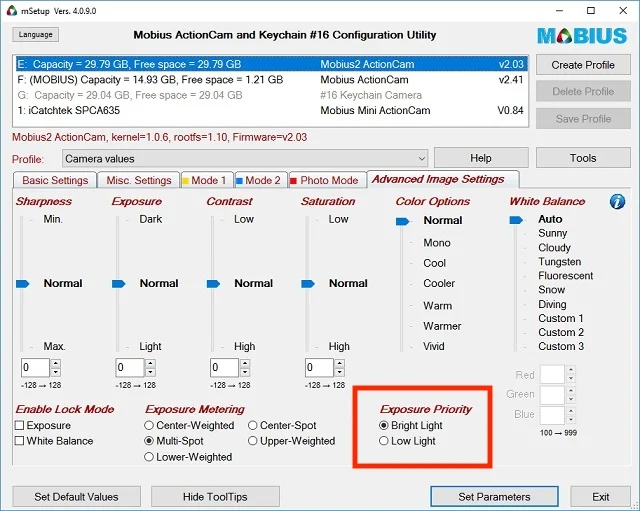The width and height of the screenshot is (640, 511).
Task: Click the MOBIUS logo
Action: tap(582, 36)
